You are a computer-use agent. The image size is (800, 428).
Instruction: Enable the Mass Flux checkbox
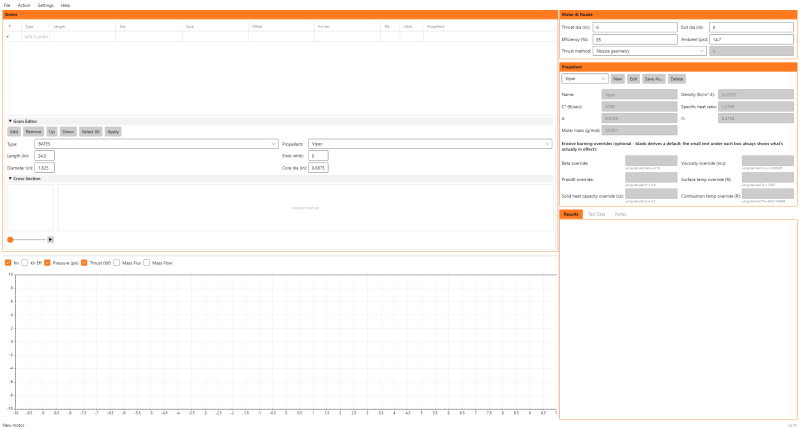pos(117,263)
